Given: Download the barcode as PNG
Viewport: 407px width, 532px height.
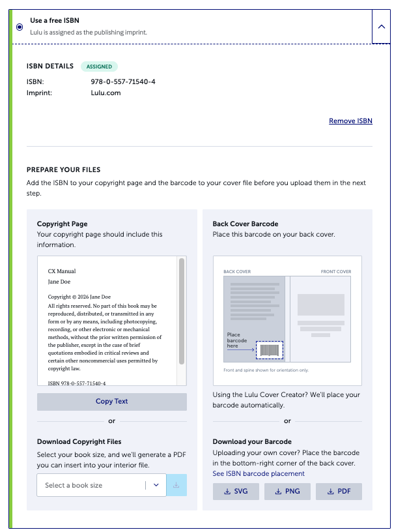Looking at the screenshot, I should tap(287, 492).
